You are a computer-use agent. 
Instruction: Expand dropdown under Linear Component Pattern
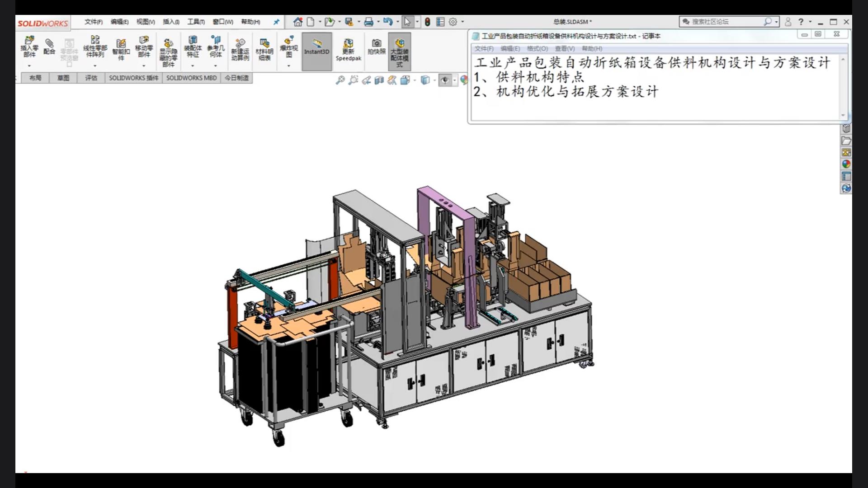[95, 66]
